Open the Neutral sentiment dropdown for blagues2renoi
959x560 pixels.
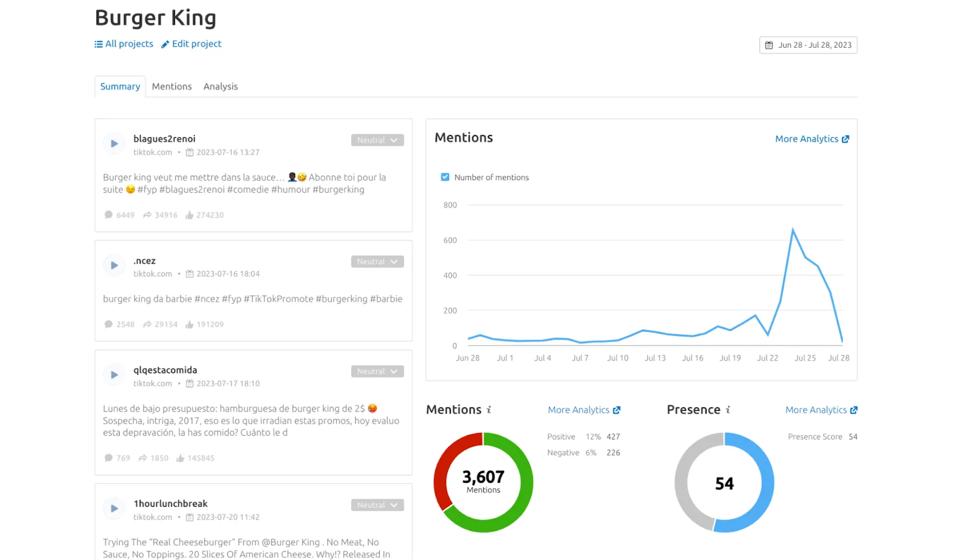click(378, 140)
